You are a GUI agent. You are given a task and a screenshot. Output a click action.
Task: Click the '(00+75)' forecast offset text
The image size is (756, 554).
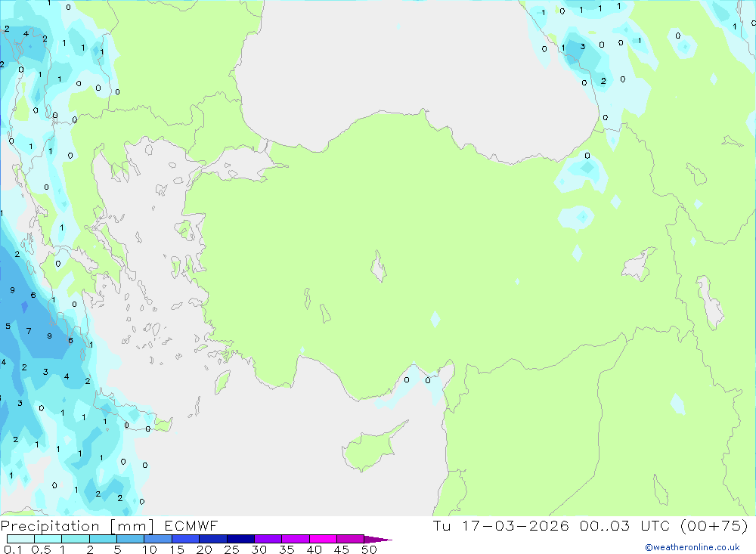coord(714,525)
